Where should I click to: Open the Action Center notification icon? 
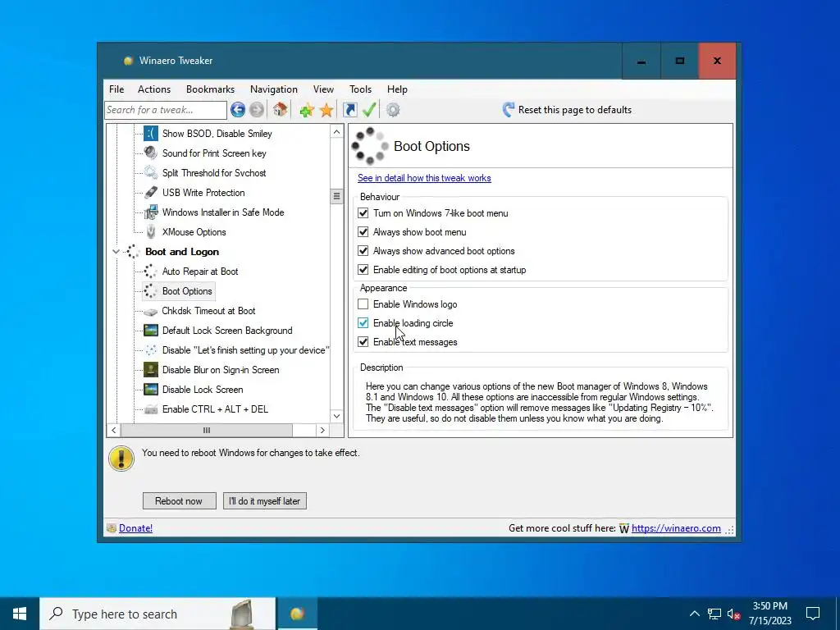(813, 614)
